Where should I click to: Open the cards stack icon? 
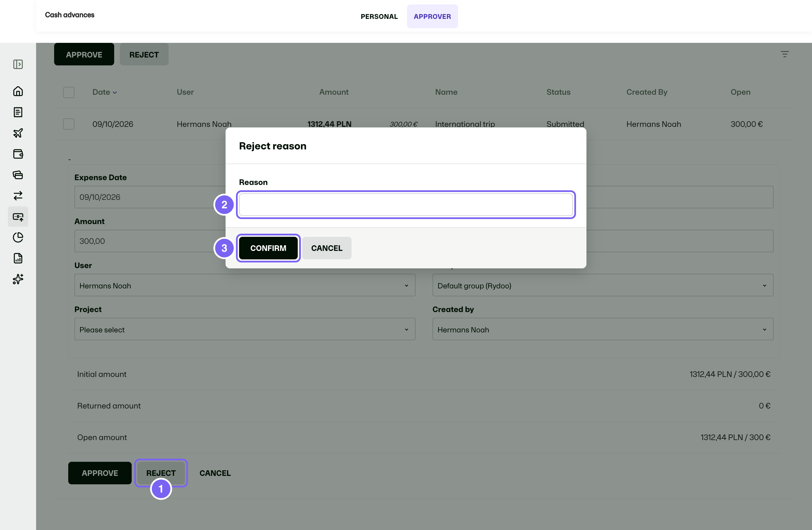tap(18, 175)
